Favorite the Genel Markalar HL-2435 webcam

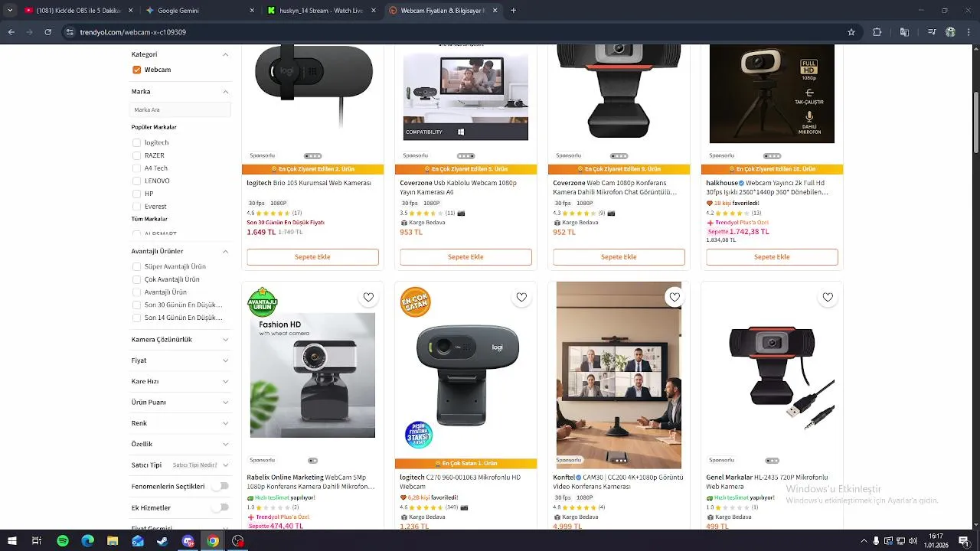point(828,297)
